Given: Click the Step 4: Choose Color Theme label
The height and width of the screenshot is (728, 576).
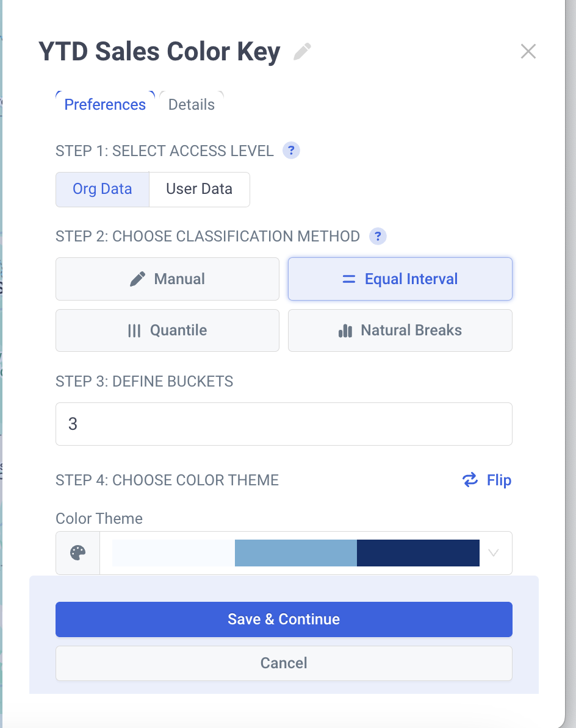Looking at the screenshot, I should tap(167, 480).
